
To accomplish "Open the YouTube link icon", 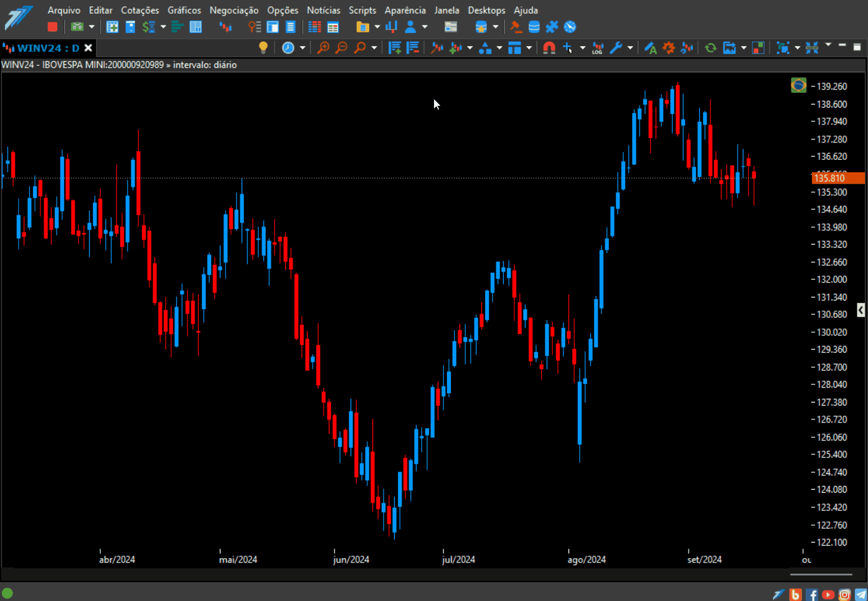I will [x=828, y=595].
